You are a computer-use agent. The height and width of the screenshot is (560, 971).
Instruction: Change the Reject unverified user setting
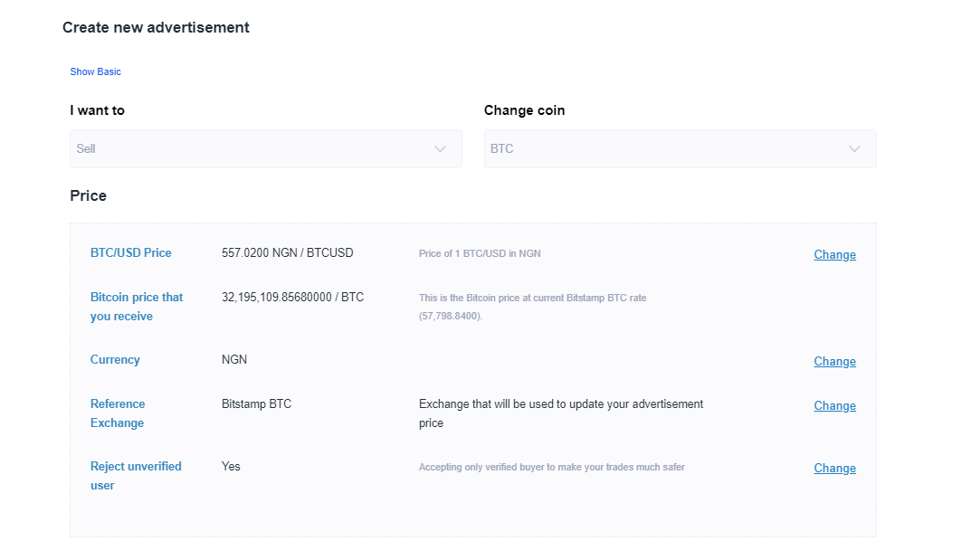(x=834, y=468)
